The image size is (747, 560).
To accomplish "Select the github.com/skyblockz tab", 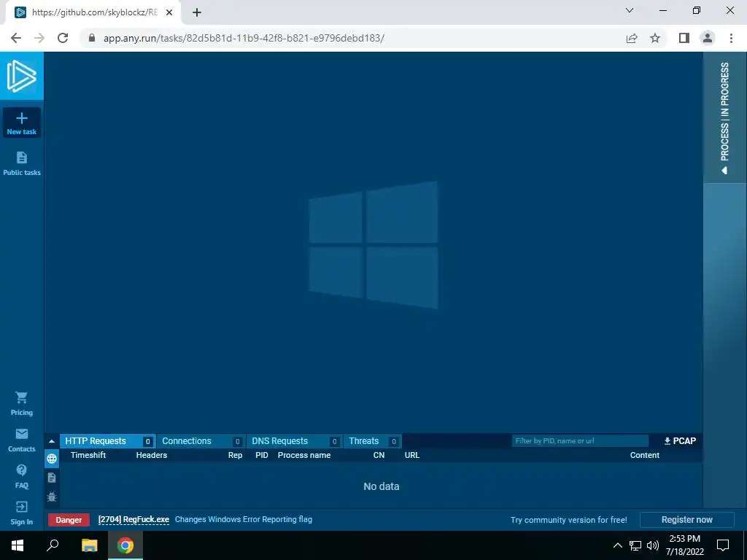I will click(93, 12).
